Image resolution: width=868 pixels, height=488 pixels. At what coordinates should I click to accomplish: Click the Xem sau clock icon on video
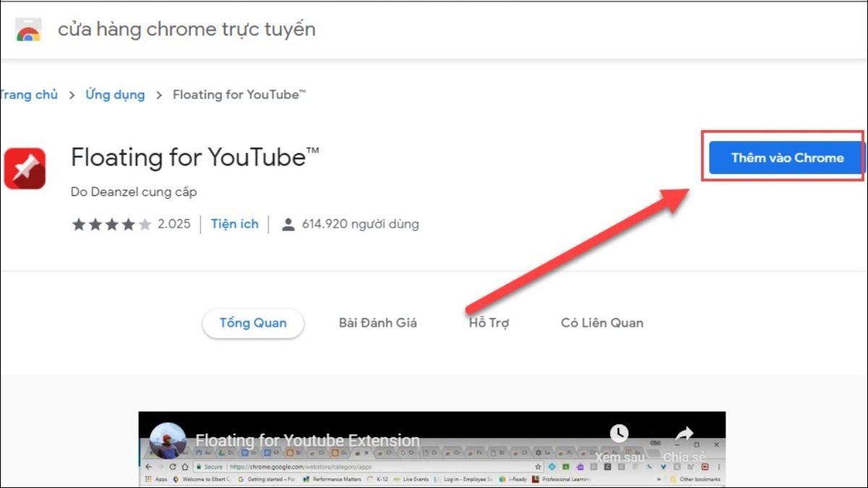tap(619, 433)
